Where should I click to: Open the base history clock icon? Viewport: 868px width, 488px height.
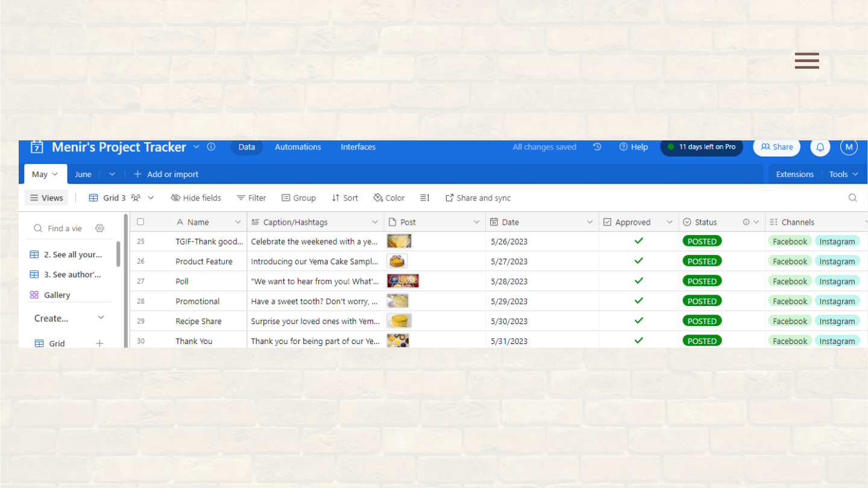tap(597, 146)
